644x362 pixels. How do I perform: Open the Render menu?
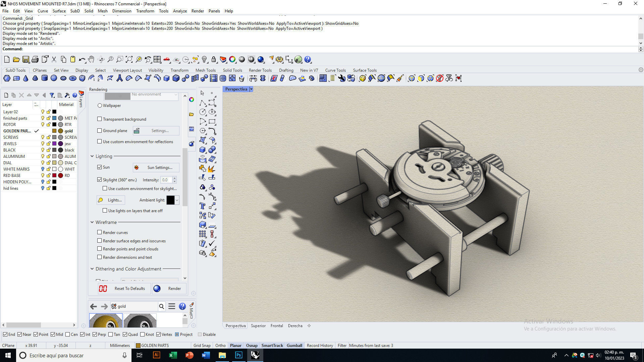(x=198, y=11)
